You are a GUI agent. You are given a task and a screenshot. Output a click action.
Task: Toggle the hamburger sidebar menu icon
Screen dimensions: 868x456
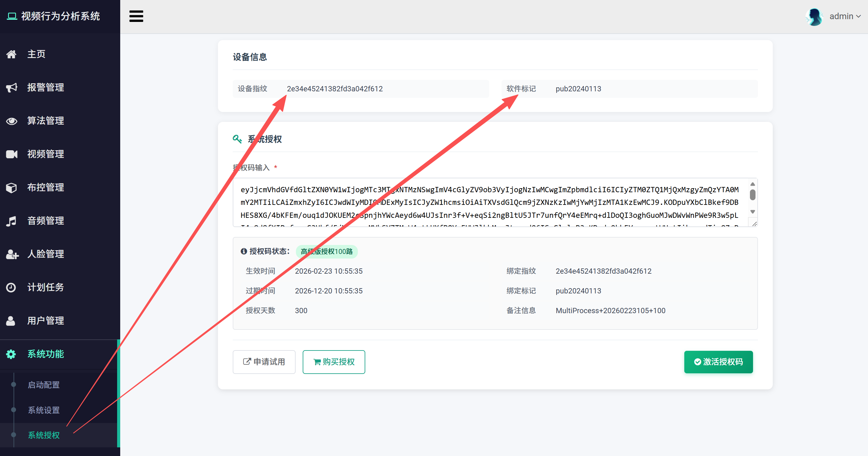(x=136, y=16)
